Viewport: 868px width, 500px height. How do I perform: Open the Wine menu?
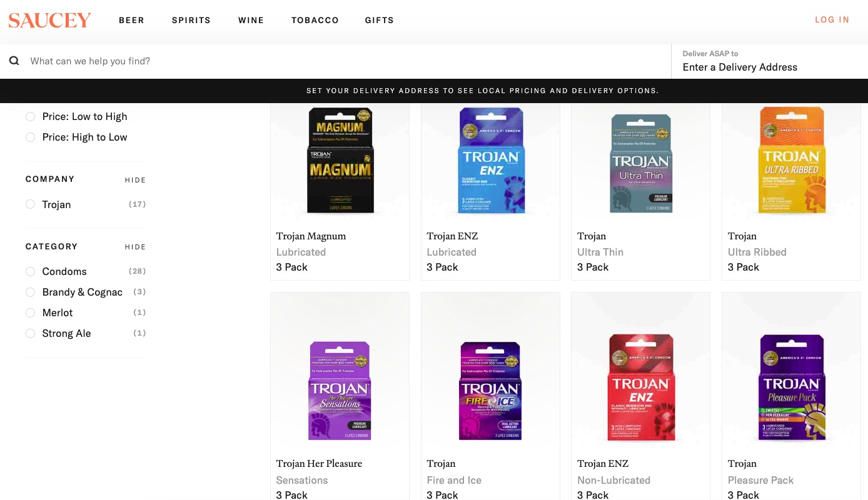[251, 20]
